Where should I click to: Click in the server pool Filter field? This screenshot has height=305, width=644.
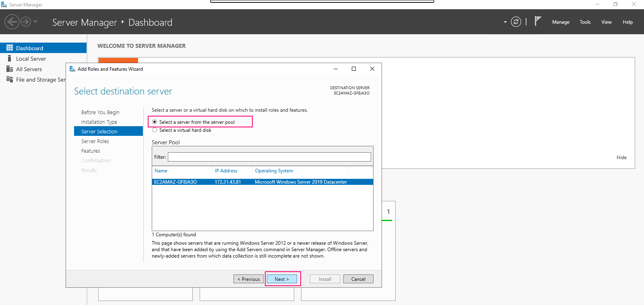[269, 157]
